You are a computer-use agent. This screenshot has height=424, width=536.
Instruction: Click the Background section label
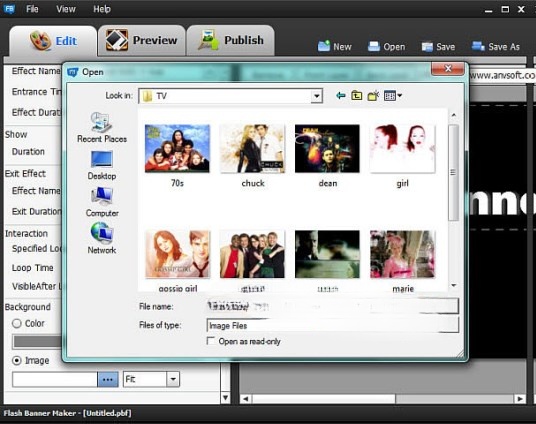click(x=28, y=307)
